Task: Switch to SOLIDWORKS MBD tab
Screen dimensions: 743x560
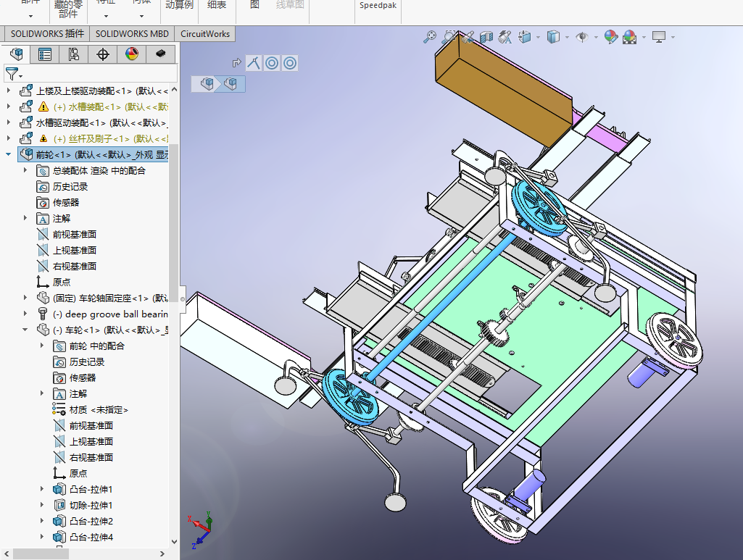Action: pos(132,33)
